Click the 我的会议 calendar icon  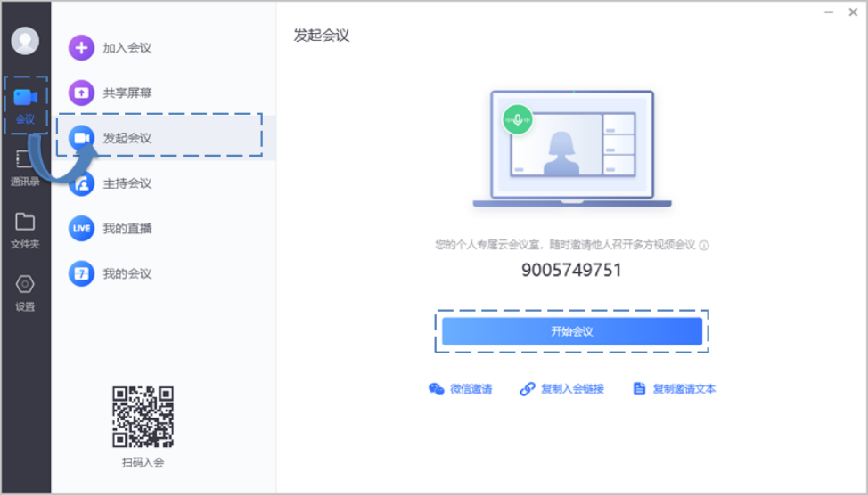click(81, 274)
